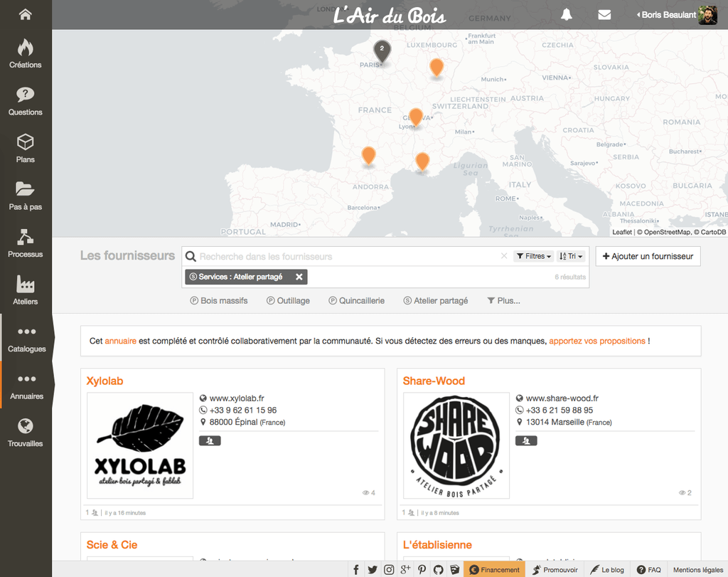Open the Twitter page icon

[373, 570]
